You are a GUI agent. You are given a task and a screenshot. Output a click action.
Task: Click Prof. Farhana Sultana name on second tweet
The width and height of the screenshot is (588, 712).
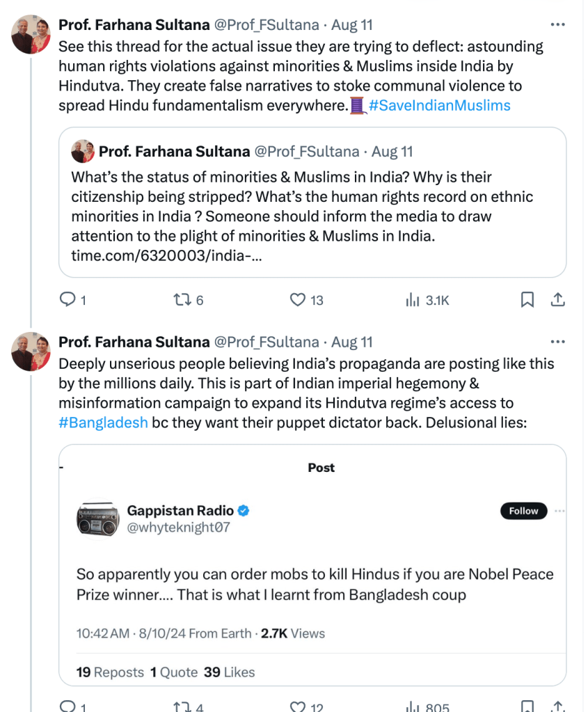pos(134,342)
